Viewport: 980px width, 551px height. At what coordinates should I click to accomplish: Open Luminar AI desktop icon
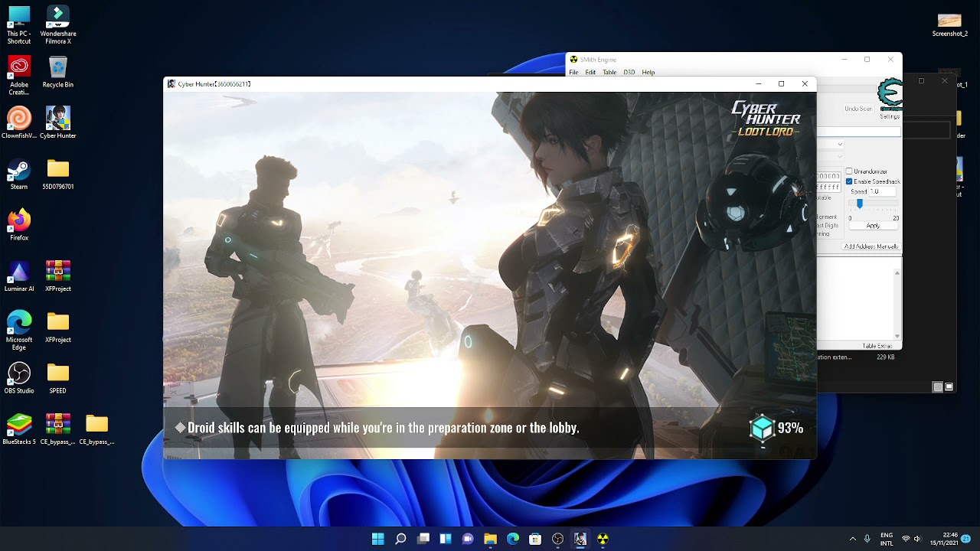click(x=19, y=276)
